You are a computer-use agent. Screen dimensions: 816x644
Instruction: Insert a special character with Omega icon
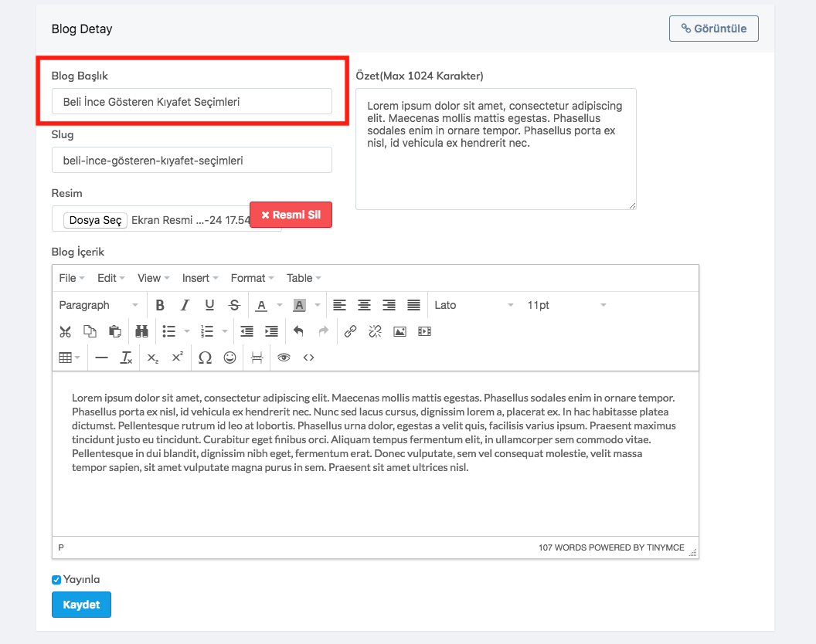point(205,358)
